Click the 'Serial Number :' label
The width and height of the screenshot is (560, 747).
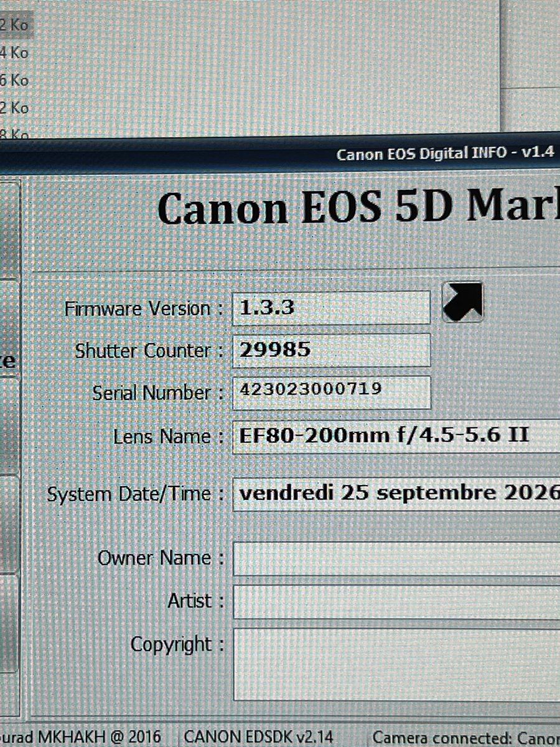coord(158,393)
